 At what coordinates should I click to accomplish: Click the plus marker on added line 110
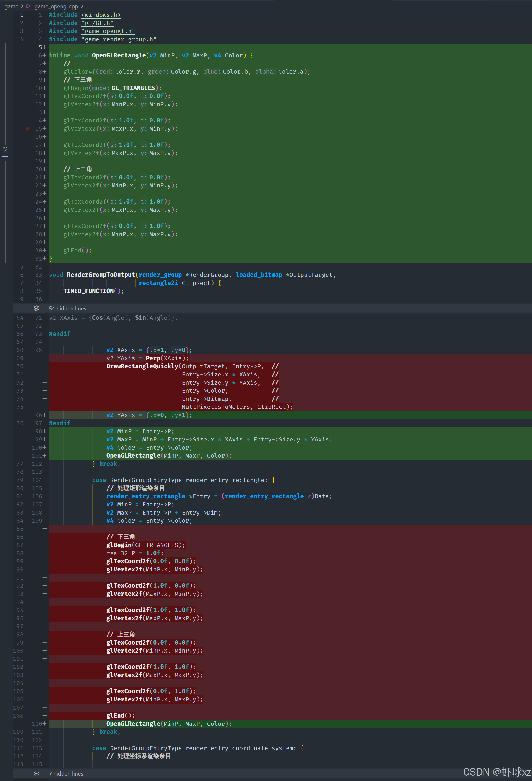pyautogui.click(x=45, y=724)
